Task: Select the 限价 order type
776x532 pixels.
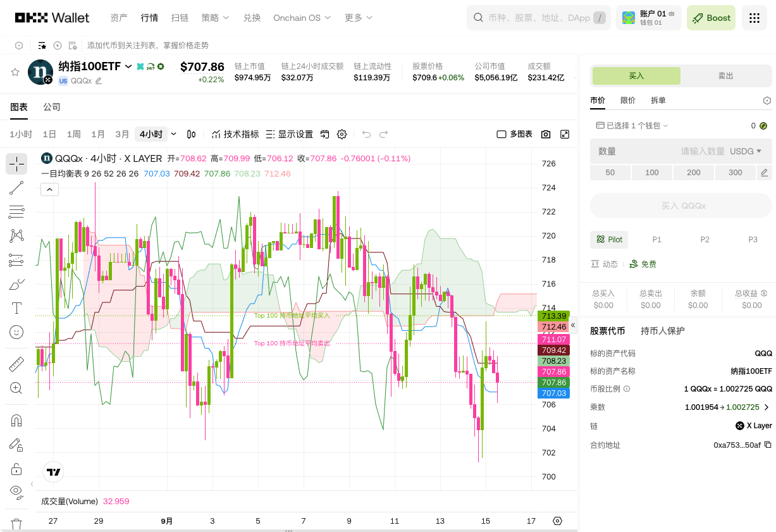Action: pyautogui.click(x=628, y=101)
